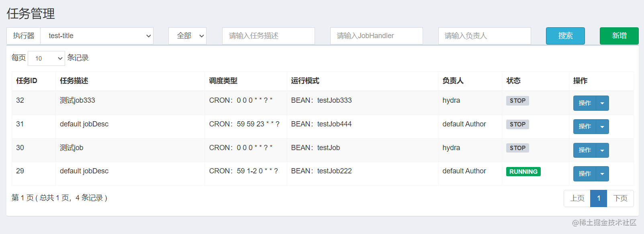Click the green RUNNING status badge

[523, 172]
